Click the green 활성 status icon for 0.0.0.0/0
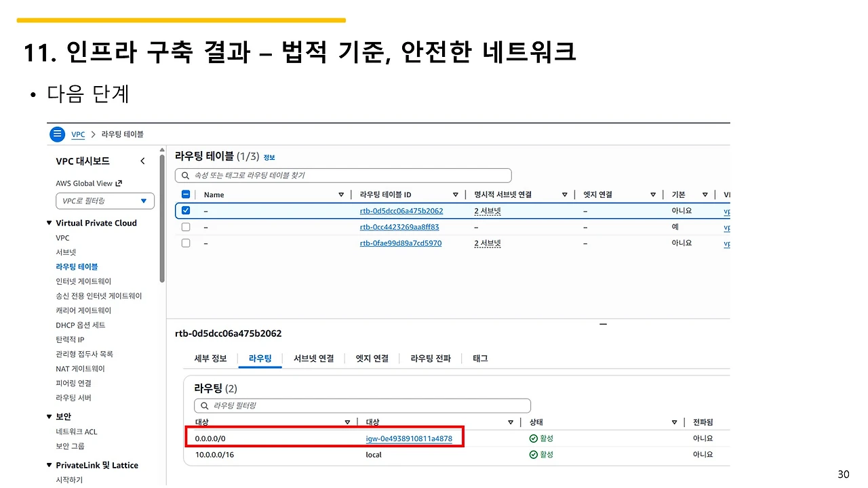 coord(534,437)
